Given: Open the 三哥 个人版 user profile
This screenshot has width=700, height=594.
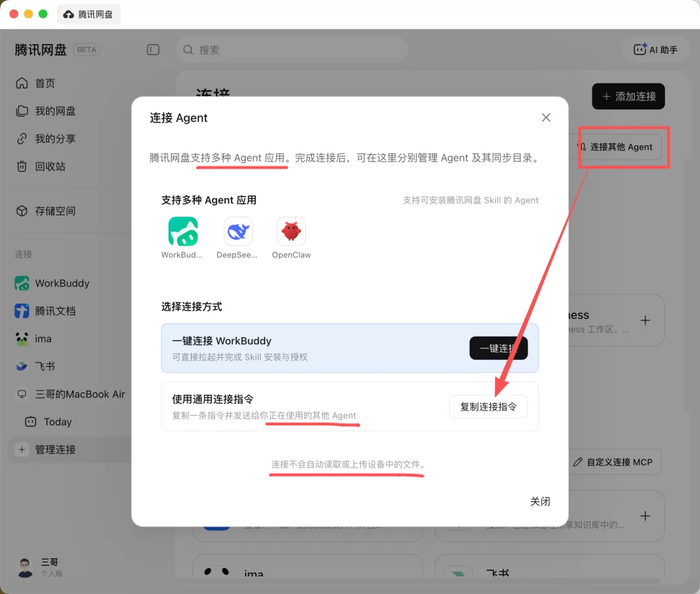Looking at the screenshot, I should click(x=40, y=567).
